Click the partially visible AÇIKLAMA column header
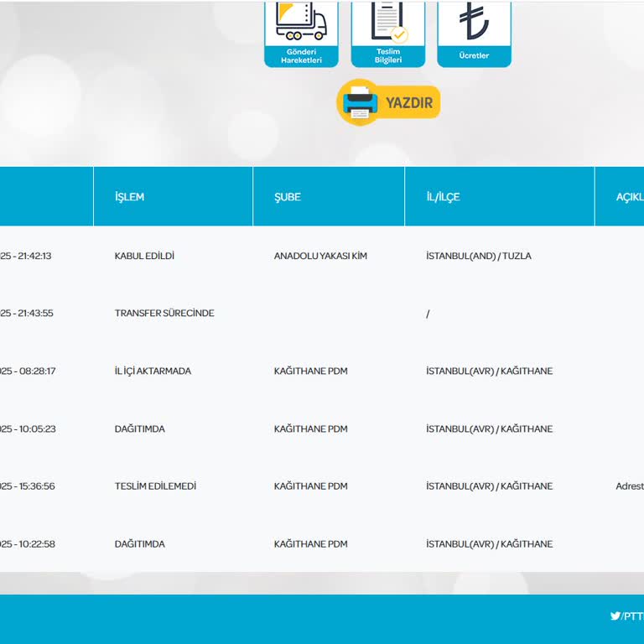The width and height of the screenshot is (644, 644). pyautogui.click(x=629, y=197)
